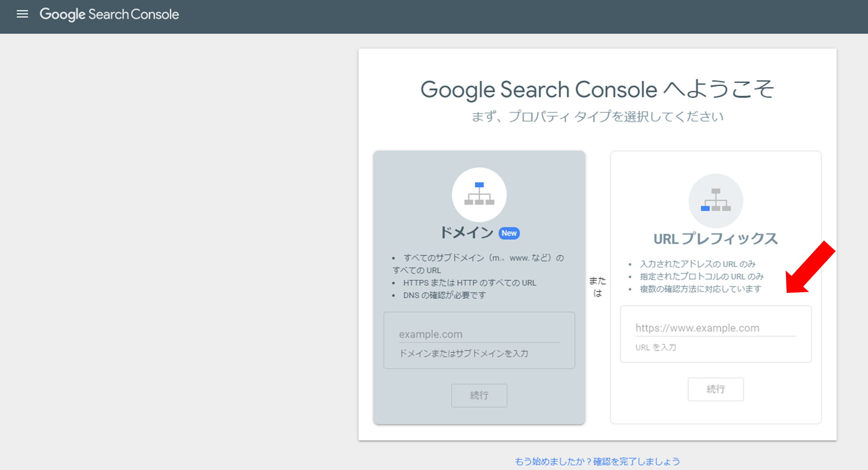Focus the https://www.example.com URL input field
The image size is (868, 470).
point(715,328)
